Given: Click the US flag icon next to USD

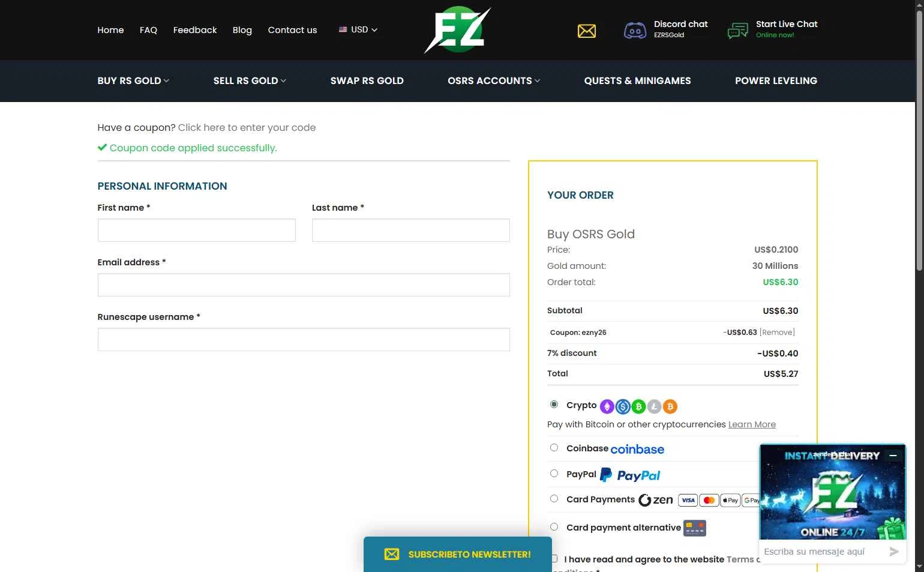Looking at the screenshot, I should pos(343,29).
